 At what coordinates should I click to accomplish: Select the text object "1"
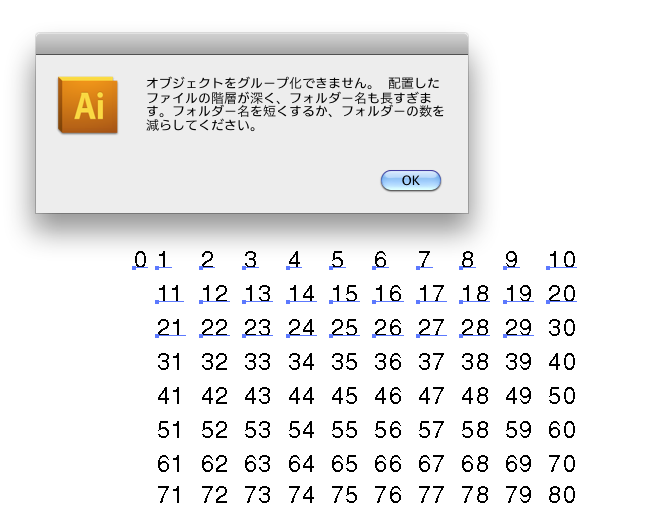tap(163, 260)
